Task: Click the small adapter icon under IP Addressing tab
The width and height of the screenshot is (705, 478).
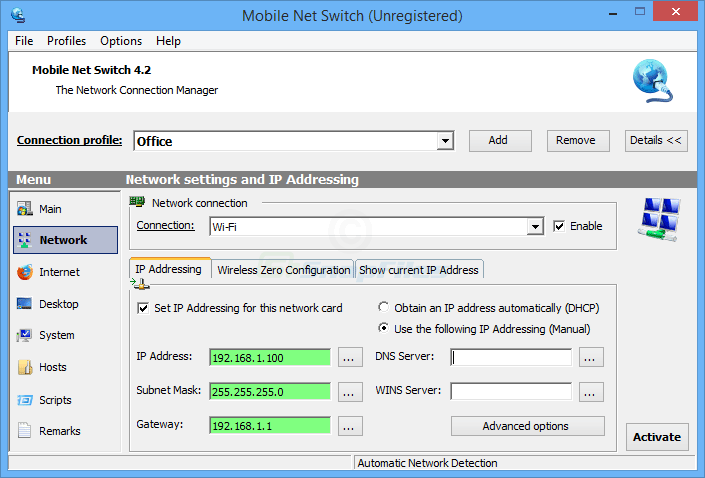Action: pyautogui.click(x=140, y=283)
